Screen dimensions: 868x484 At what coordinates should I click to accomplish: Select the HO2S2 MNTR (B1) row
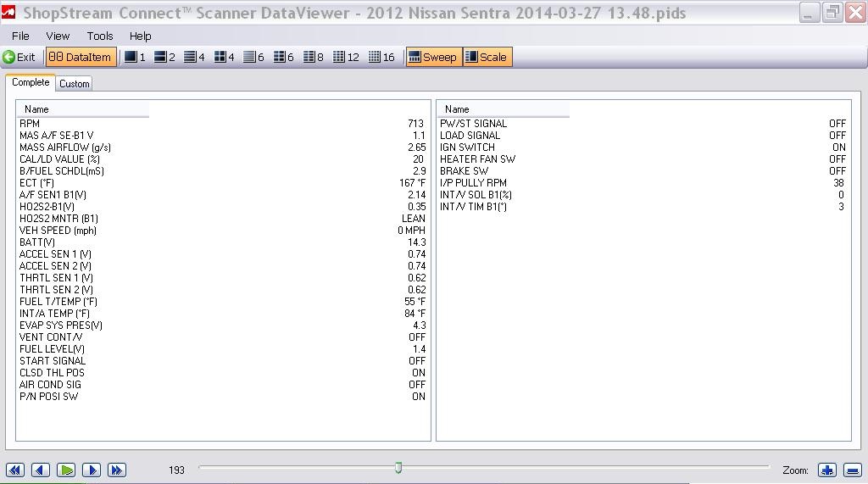[x=223, y=219]
